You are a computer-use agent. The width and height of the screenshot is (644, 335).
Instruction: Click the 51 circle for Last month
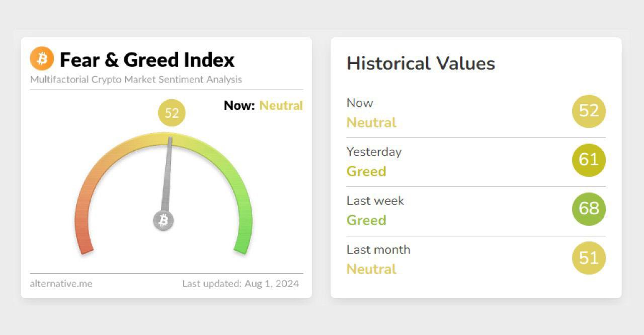click(x=589, y=258)
